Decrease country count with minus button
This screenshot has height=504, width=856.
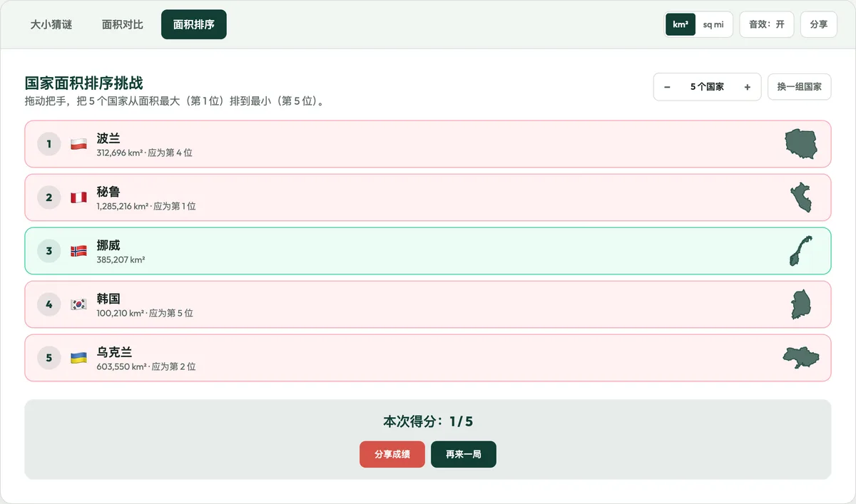tap(667, 87)
